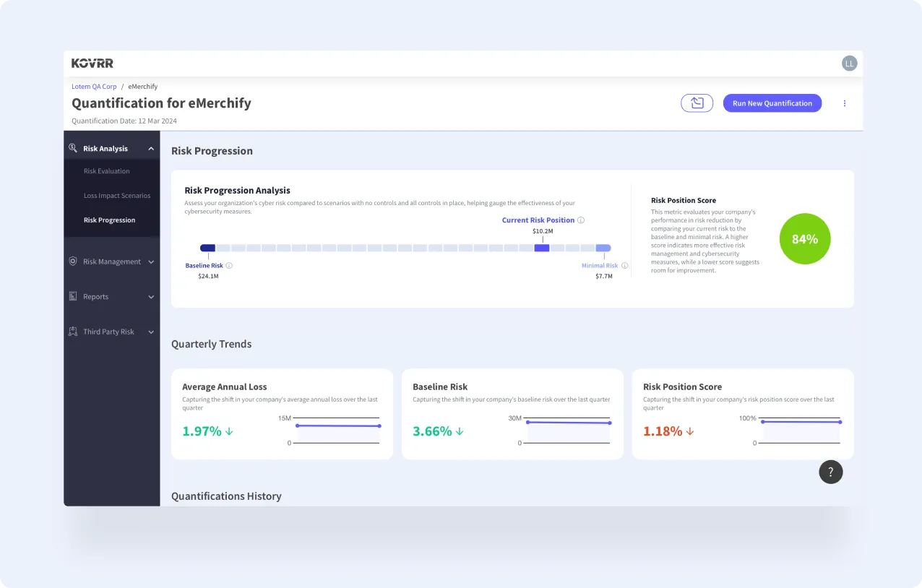The width and height of the screenshot is (922, 588).
Task: Click the Risk Management shield icon
Action: click(73, 261)
